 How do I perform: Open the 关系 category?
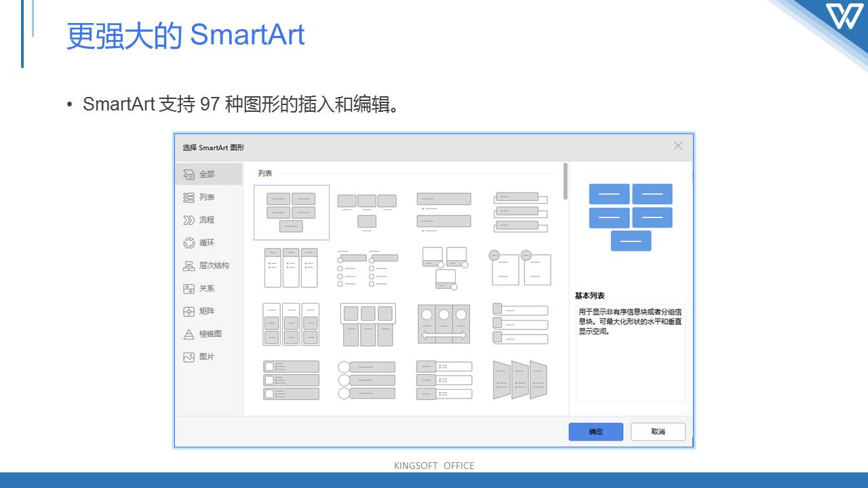209,289
